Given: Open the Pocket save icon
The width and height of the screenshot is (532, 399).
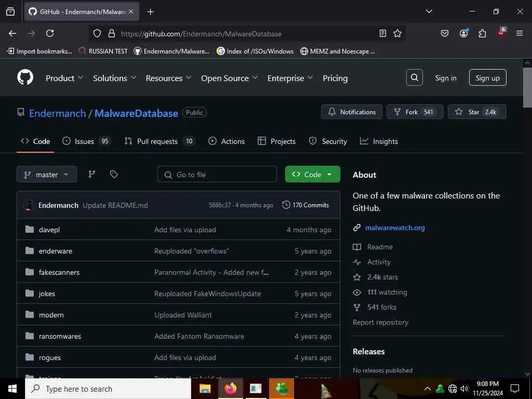Looking at the screenshot, I should [445, 33].
